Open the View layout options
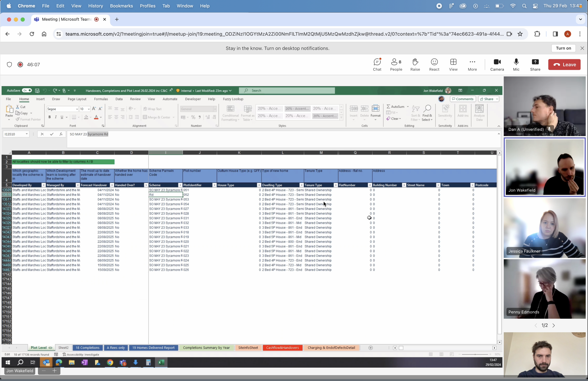 pyautogui.click(x=453, y=65)
